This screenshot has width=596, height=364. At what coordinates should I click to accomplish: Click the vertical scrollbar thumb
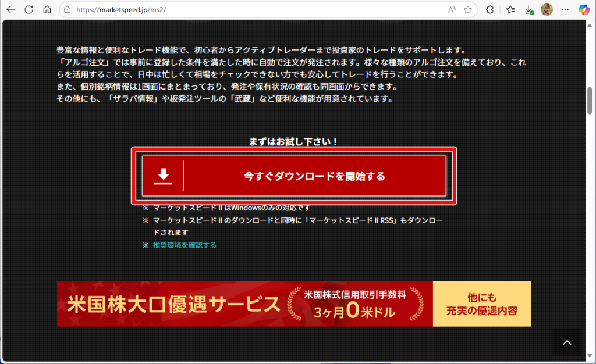(x=590, y=102)
